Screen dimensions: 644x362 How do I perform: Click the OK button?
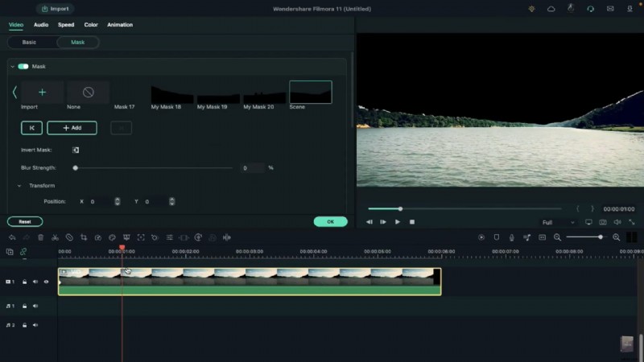pos(330,222)
